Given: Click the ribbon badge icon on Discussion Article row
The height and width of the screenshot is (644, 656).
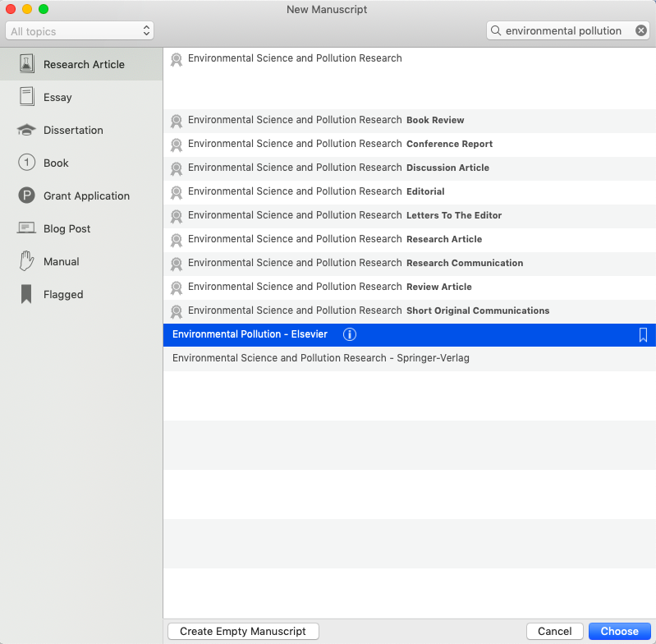Looking at the screenshot, I should click(177, 169).
